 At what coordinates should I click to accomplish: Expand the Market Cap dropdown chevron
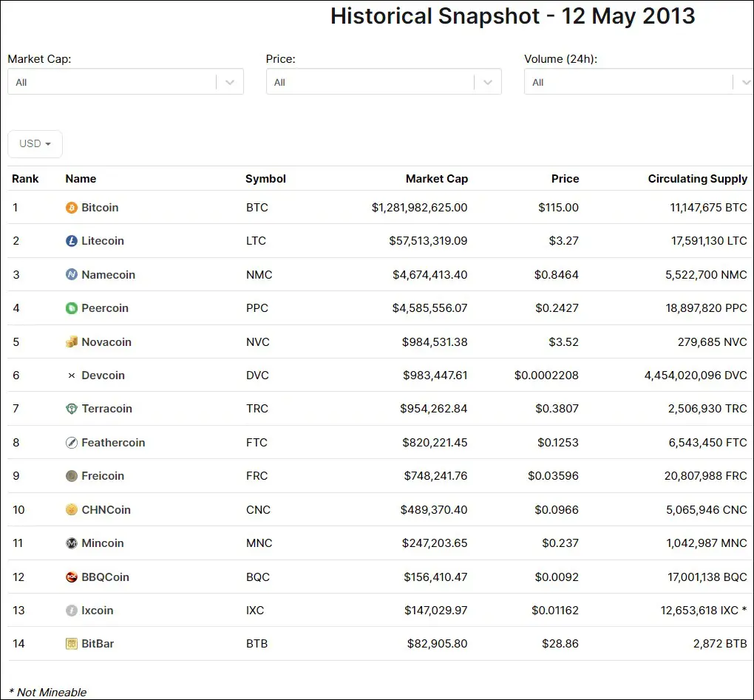230,82
